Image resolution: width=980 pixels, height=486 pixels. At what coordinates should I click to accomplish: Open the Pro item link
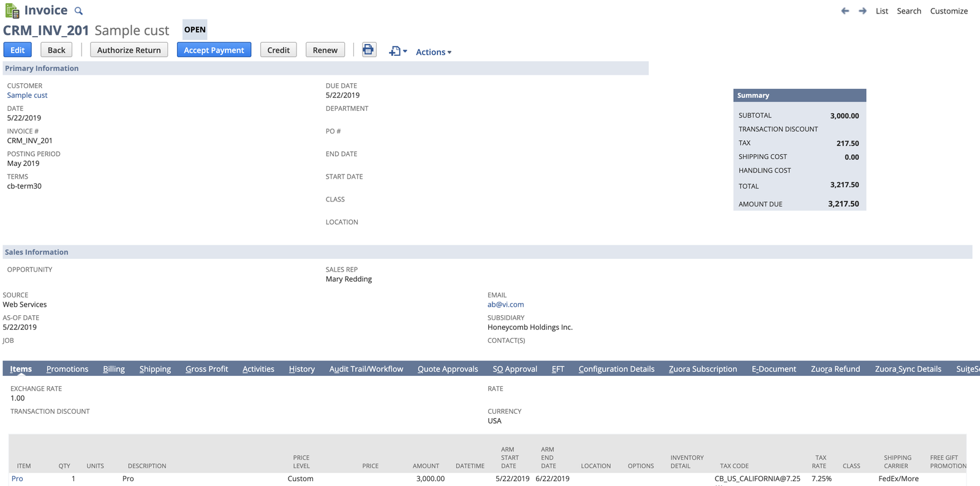17,479
